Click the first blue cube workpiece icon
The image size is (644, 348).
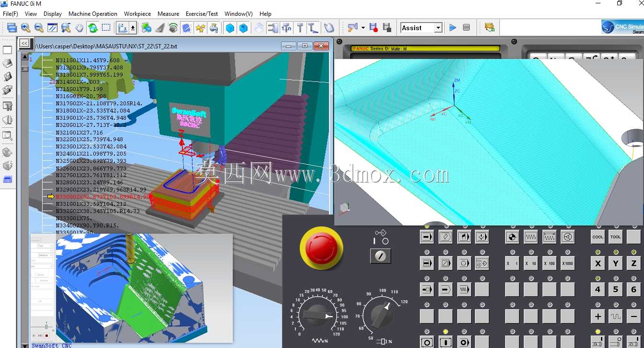[x=230, y=28]
